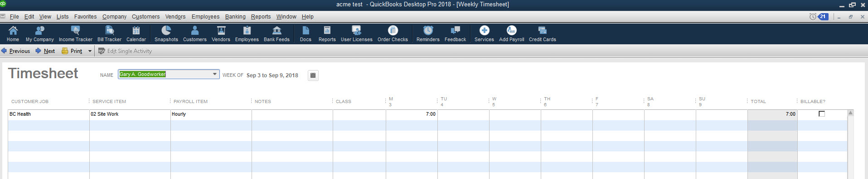The height and width of the screenshot is (179, 868).
Task: Toggle Billable checkbox for BC Health row
Action: click(x=822, y=114)
